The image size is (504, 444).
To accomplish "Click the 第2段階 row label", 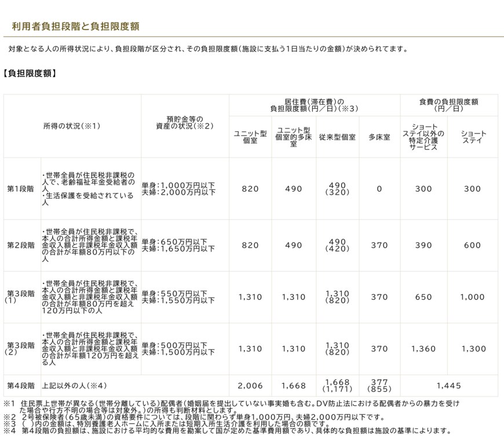I will pos(20,245).
